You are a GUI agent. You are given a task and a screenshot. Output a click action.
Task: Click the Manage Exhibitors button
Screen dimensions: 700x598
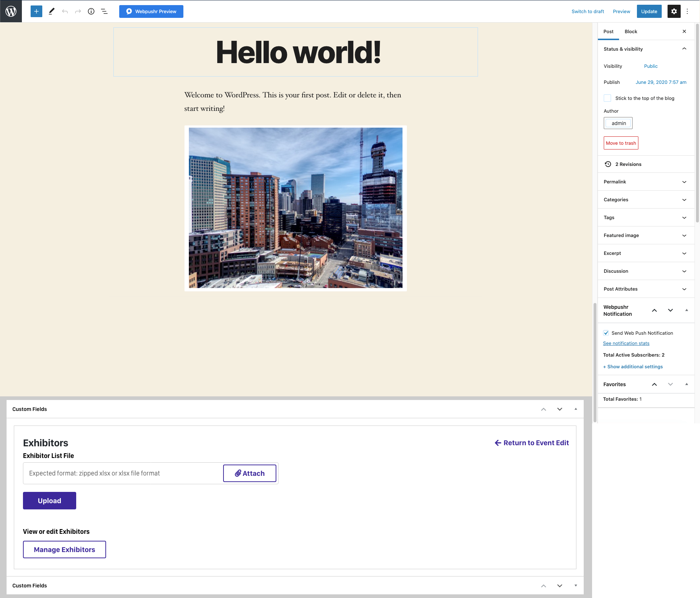[65, 550]
